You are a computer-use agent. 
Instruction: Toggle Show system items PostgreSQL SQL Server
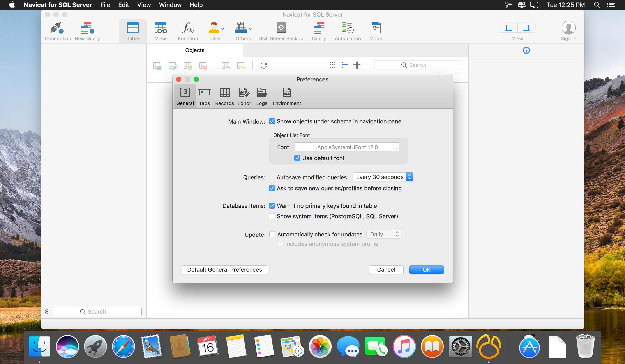pyautogui.click(x=272, y=216)
